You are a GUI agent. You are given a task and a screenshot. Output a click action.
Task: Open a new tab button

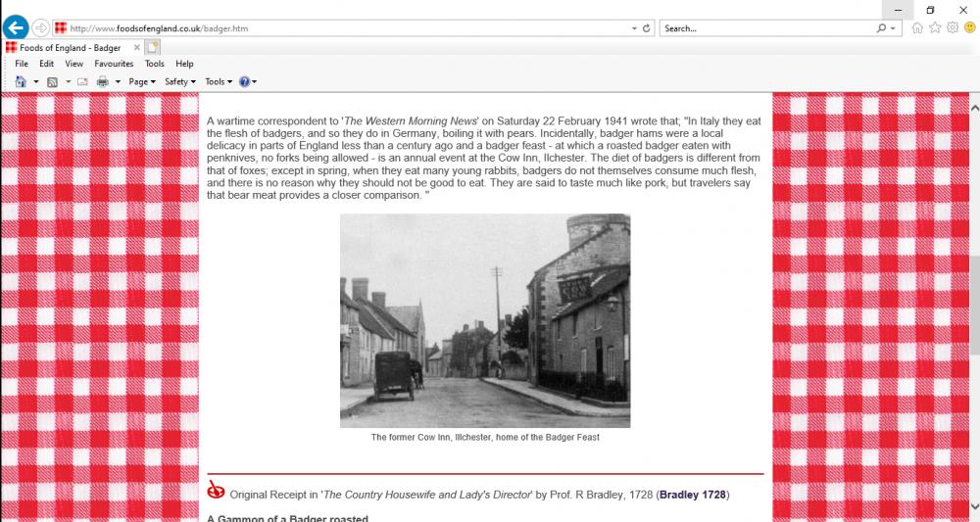(153, 47)
